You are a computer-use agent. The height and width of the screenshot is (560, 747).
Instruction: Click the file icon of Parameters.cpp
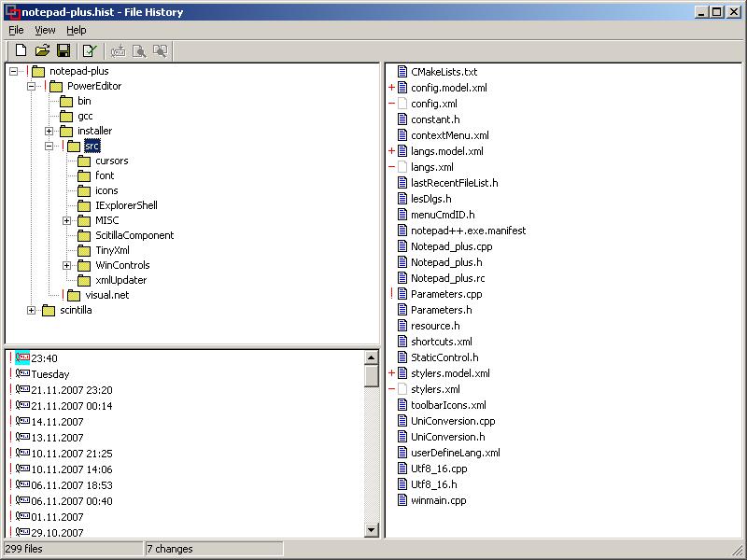click(x=402, y=294)
